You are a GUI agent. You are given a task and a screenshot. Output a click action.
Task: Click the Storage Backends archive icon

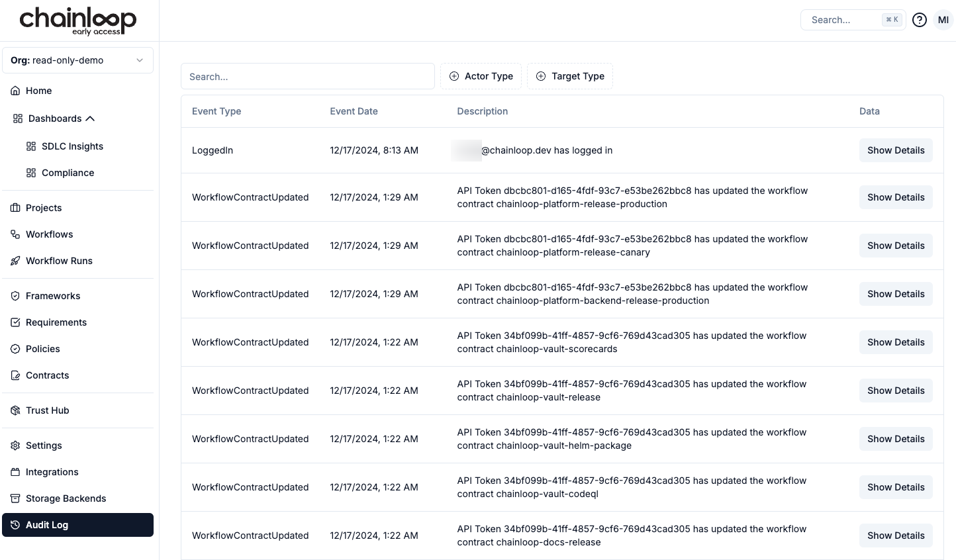pyautogui.click(x=15, y=498)
